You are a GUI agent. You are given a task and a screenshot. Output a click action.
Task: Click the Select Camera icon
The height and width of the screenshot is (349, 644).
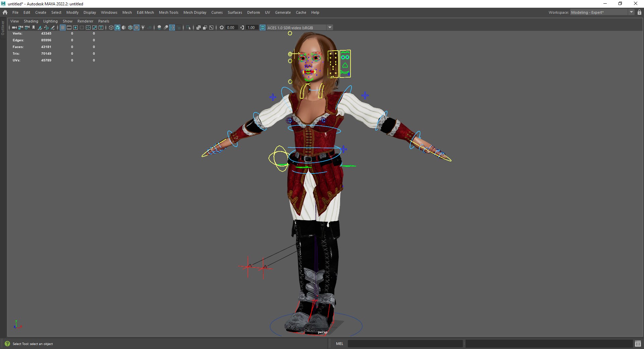(14, 28)
